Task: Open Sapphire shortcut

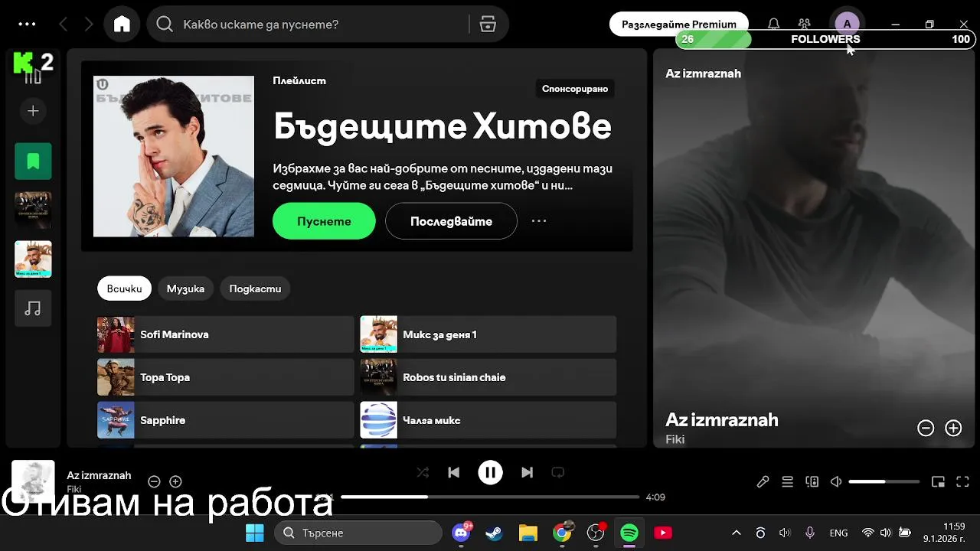Action: click(x=225, y=420)
